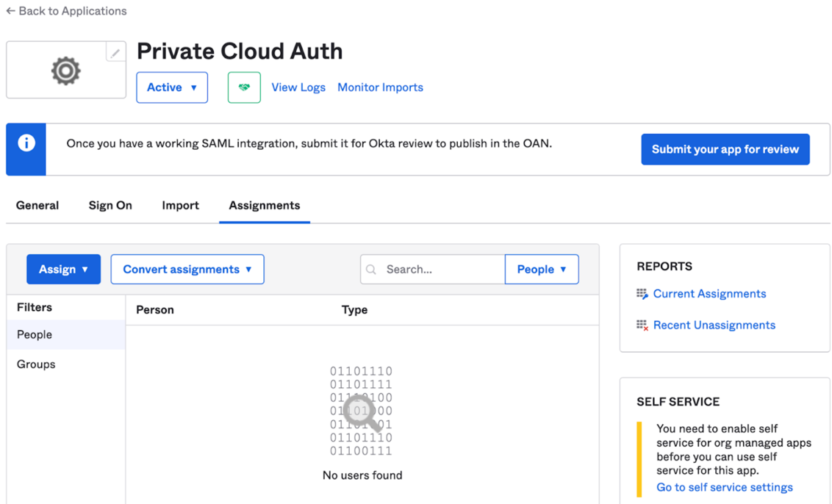Click the app logo gear icon
Viewport: 832px width, 504px height.
(65, 70)
